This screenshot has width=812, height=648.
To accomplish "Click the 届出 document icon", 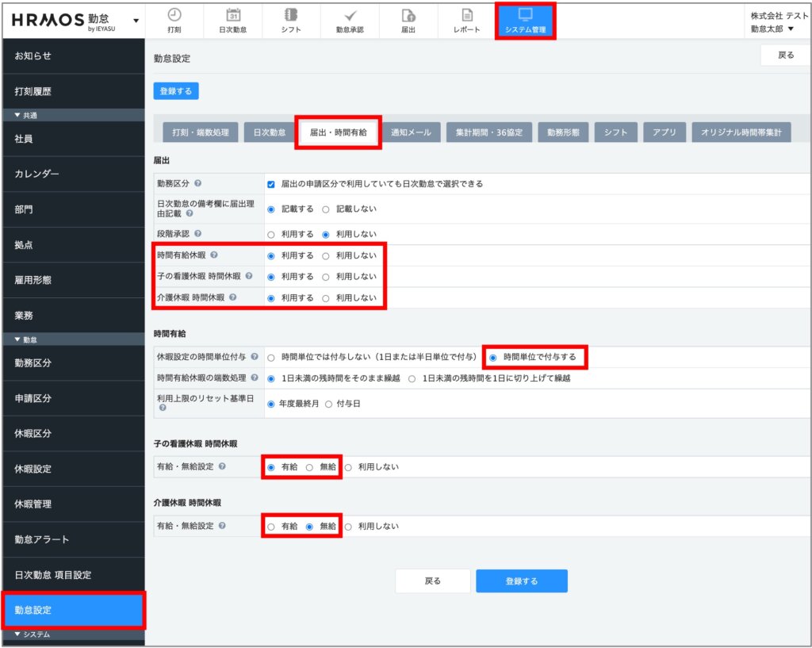I will point(408,15).
